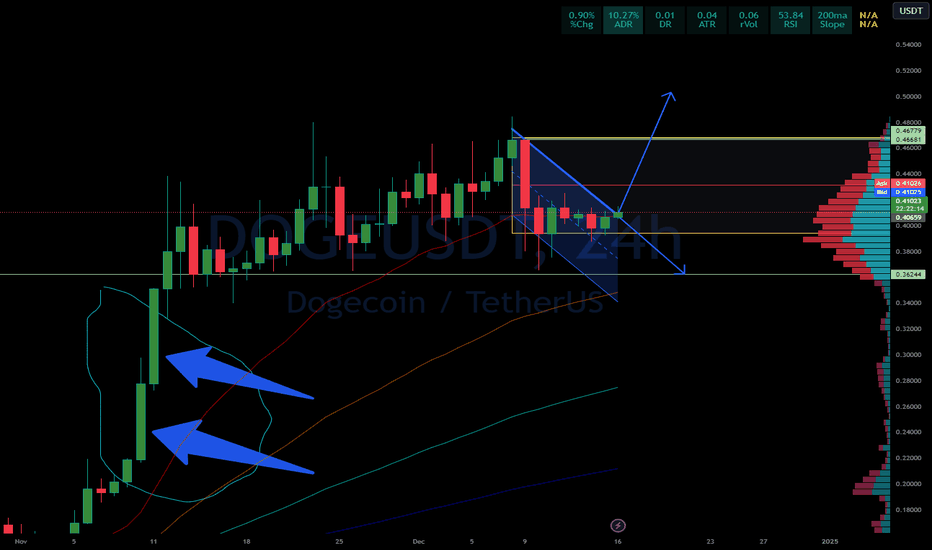The width and height of the screenshot is (932, 550).
Task: Click the 0.46681 price label
Action: [x=908, y=140]
